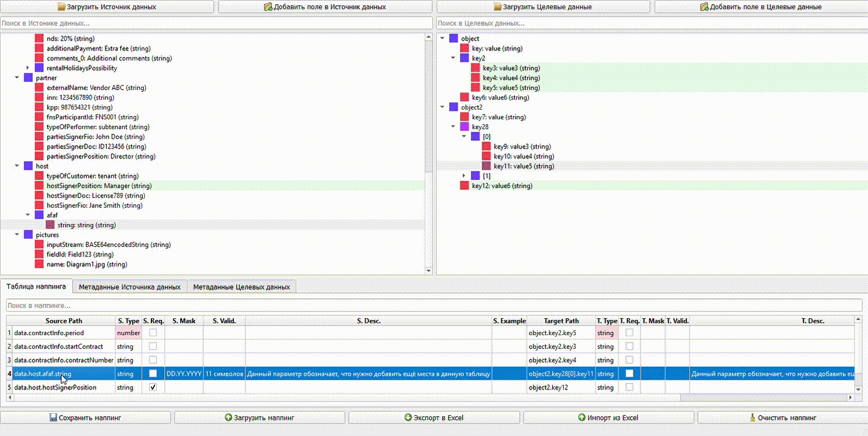Click the blue object icon beside partner
Image resolution: width=868 pixels, height=436 pixels.
(28, 78)
